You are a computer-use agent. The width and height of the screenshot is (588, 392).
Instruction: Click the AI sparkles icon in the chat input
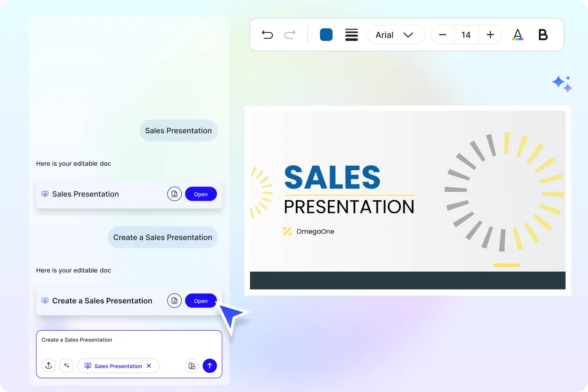[x=66, y=365]
